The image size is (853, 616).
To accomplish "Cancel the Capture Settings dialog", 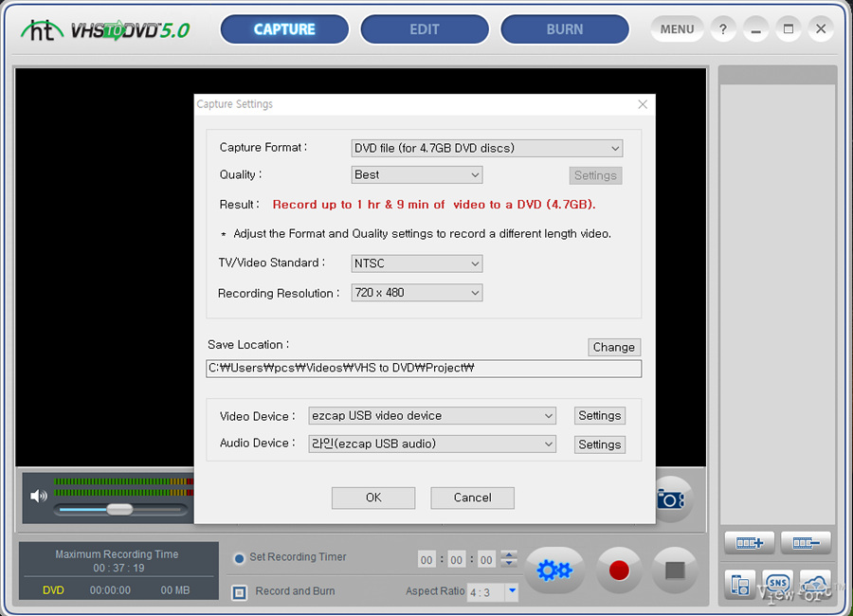I will (x=472, y=498).
